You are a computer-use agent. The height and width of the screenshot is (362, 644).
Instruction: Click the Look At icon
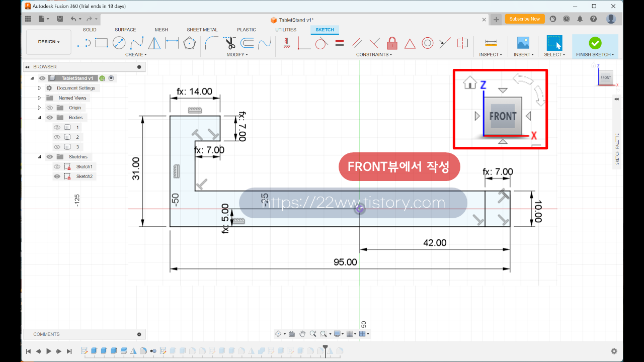click(x=292, y=334)
